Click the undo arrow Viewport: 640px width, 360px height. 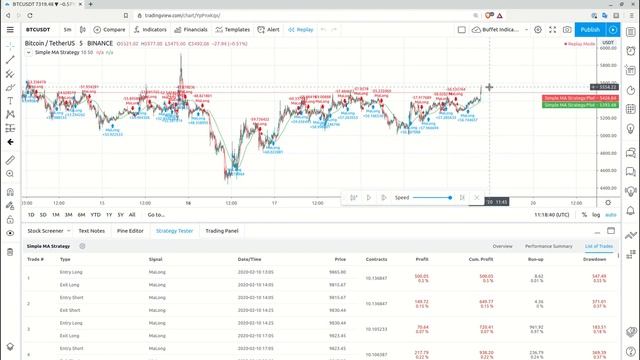[x=323, y=30]
